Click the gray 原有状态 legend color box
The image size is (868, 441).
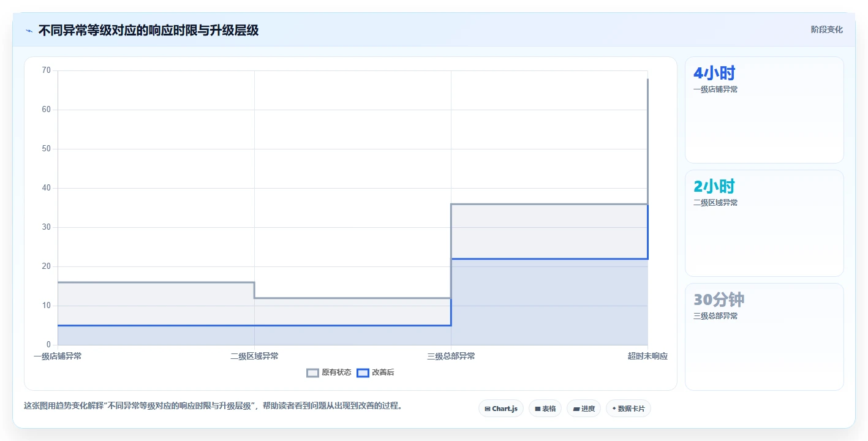tap(313, 372)
